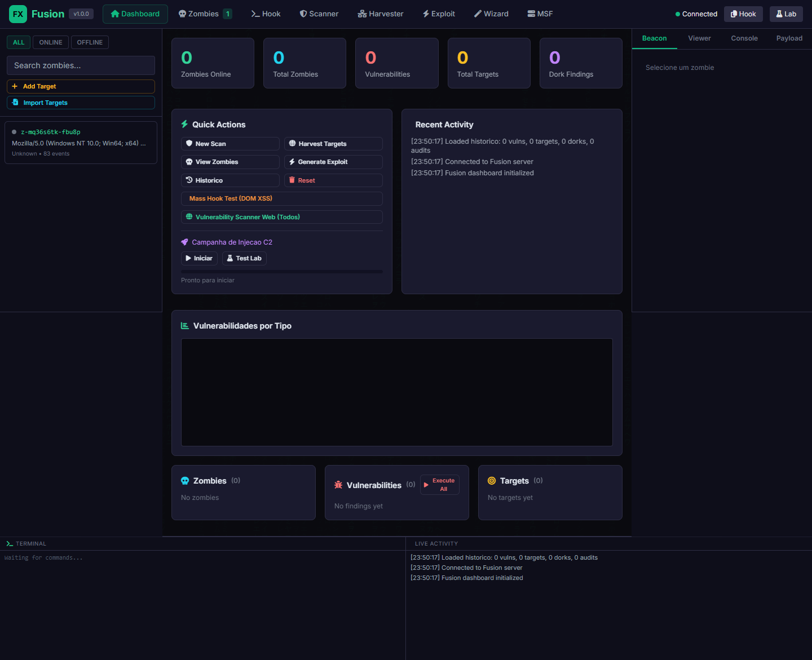
Task: Click the Campanha de Injecao C2 rocket icon
Action: (184, 242)
